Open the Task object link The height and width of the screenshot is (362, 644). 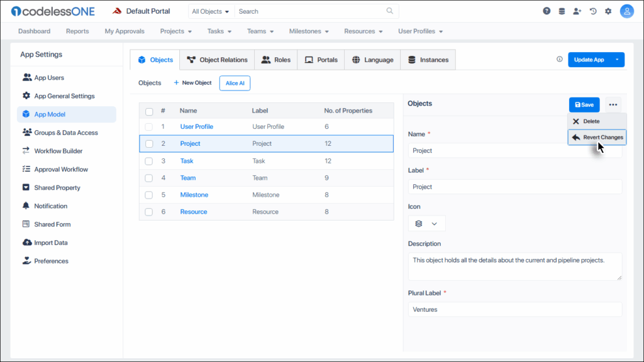point(187,161)
